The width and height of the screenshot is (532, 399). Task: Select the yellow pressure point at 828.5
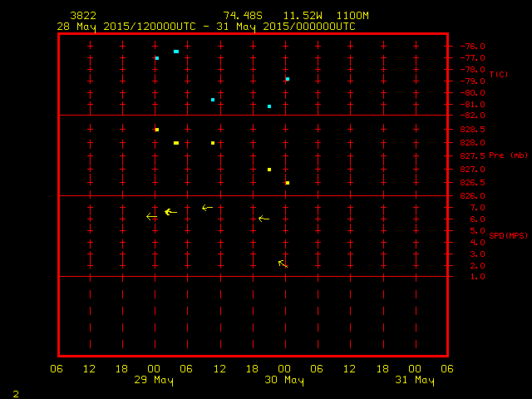[157, 130]
